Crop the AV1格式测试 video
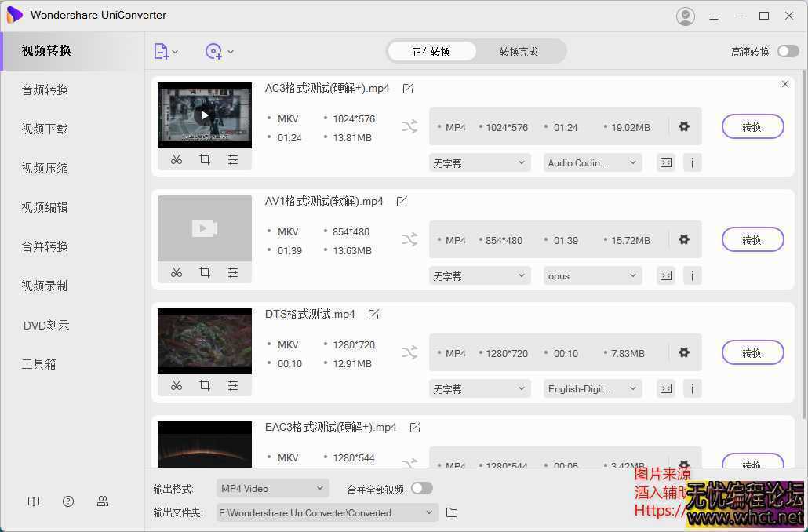Viewport: 808px width, 532px height. coord(205,272)
